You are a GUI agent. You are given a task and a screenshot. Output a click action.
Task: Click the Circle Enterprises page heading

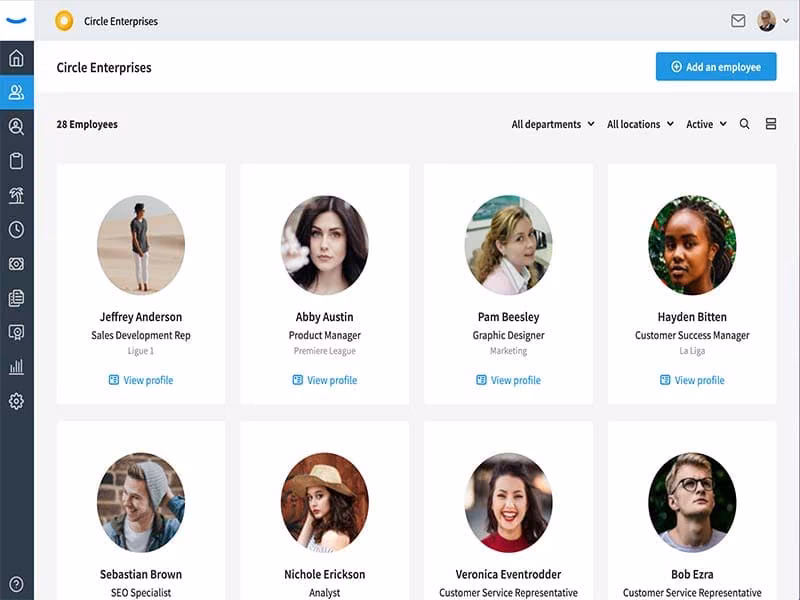click(x=104, y=67)
